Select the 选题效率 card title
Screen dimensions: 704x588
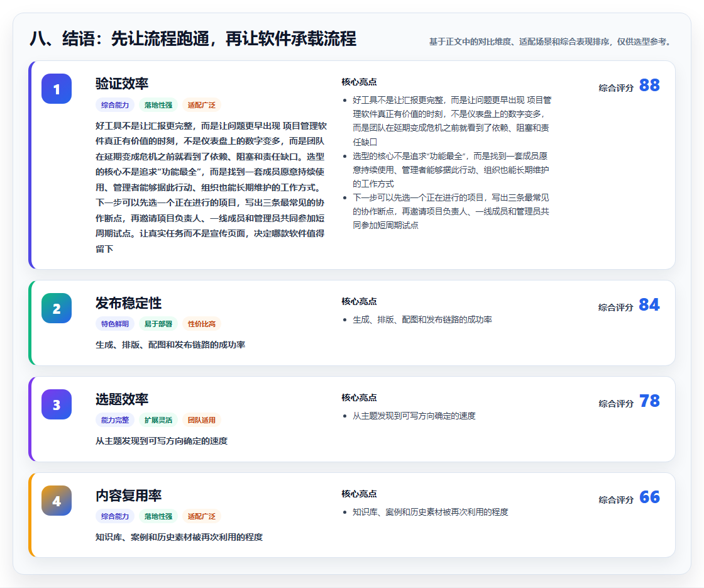click(122, 399)
